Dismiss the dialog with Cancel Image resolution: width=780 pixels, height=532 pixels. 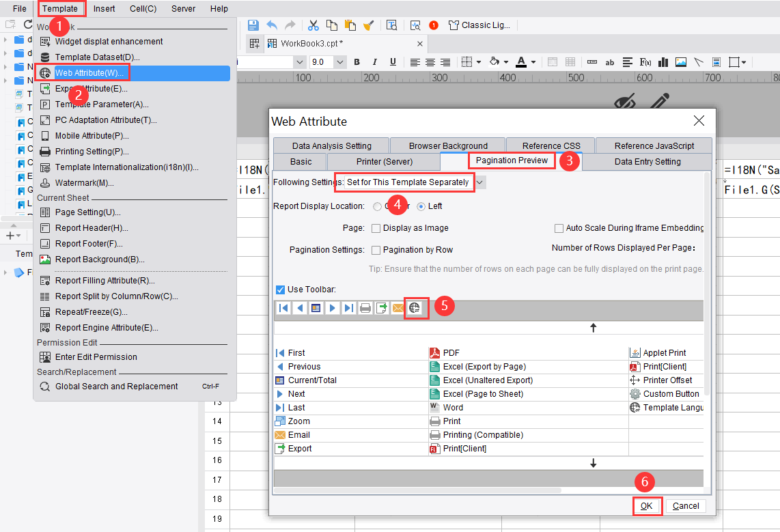coord(686,505)
